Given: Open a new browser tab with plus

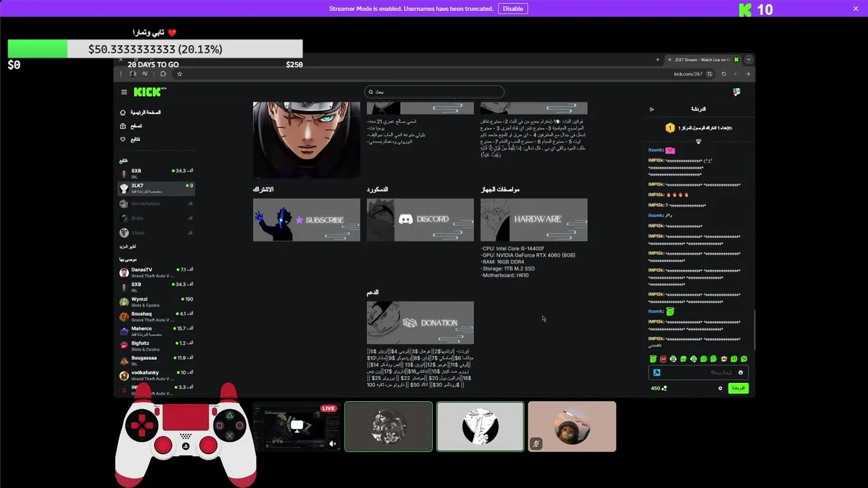Looking at the screenshot, I should coord(657,60).
